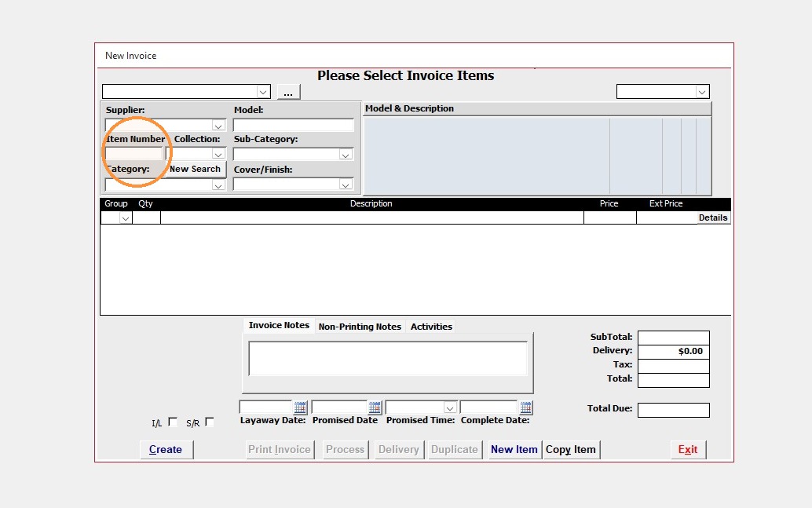Click the Duplicate button

click(x=455, y=449)
